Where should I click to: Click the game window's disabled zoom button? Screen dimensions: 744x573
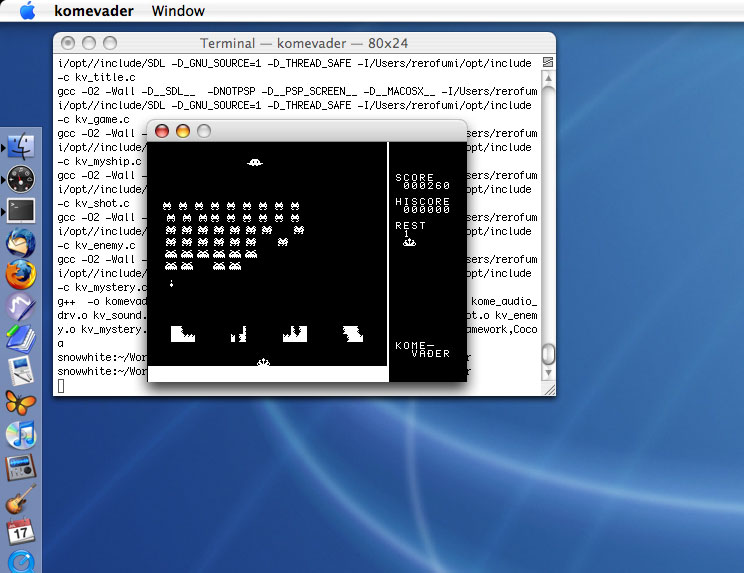(x=204, y=131)
